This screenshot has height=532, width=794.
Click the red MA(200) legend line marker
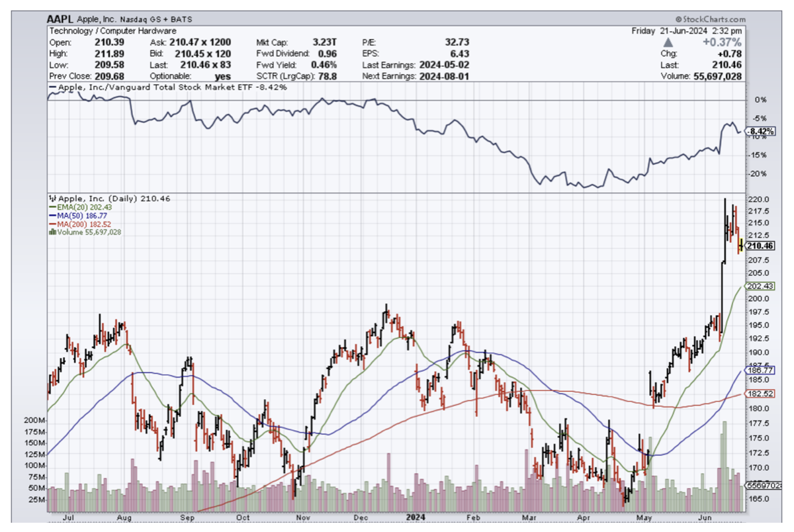point(52,224)
